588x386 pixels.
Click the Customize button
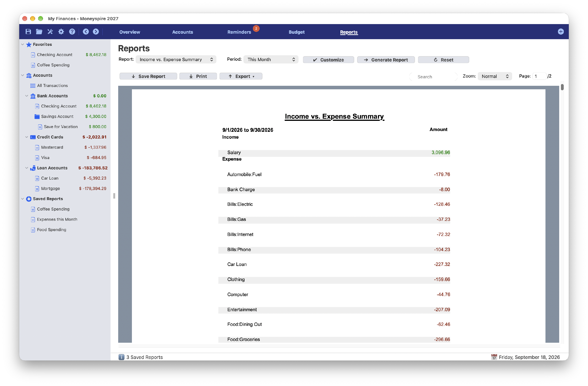pyautogui.click(x=328, y=60)
